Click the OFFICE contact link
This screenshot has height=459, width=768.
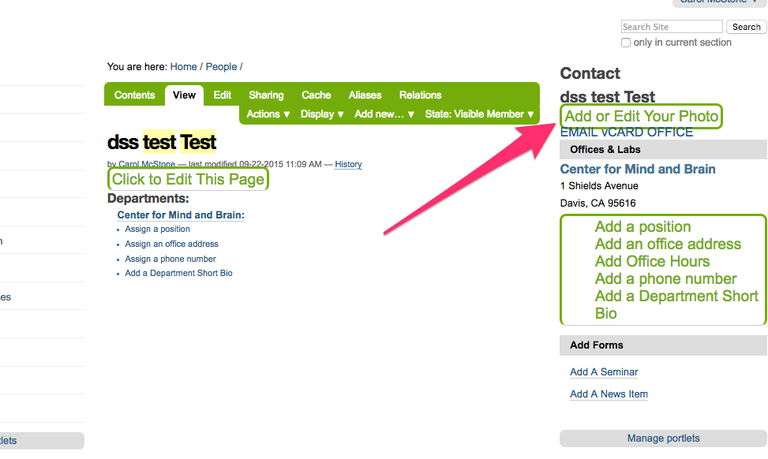pos(670,132)
